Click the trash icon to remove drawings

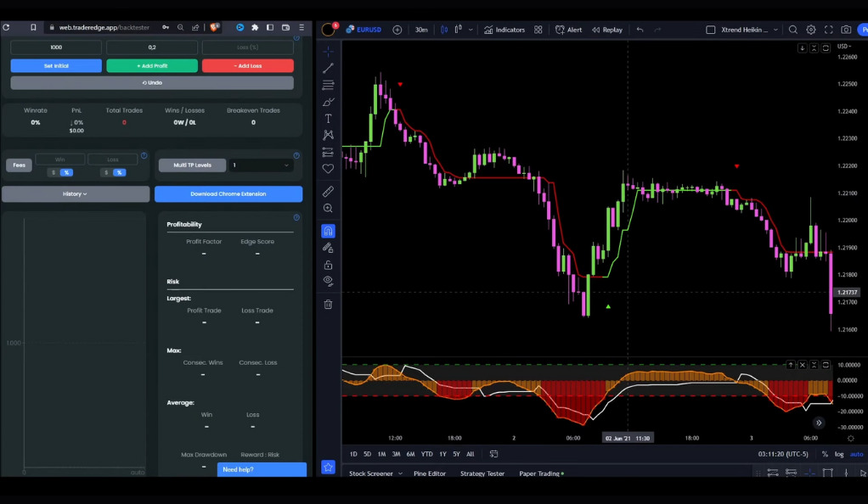(329, 305)
